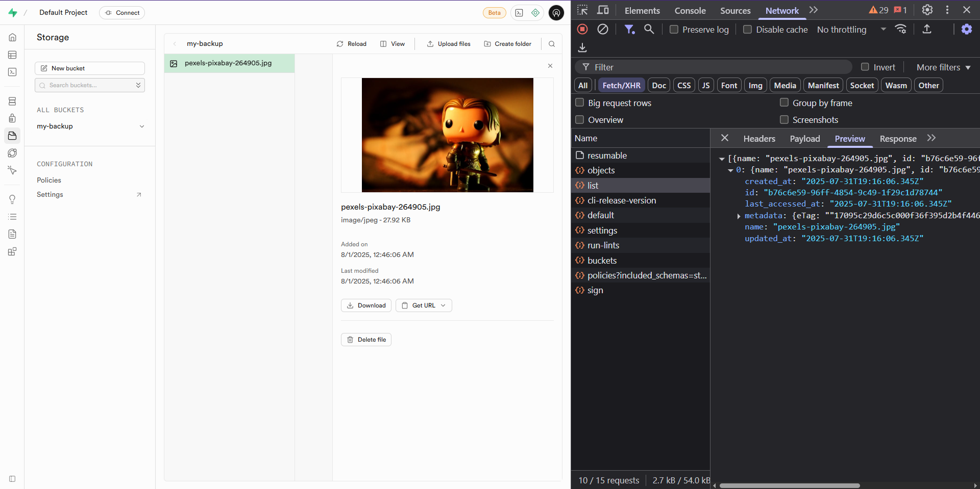
Task: Click the inspect element picker icon
Action: 582,10
